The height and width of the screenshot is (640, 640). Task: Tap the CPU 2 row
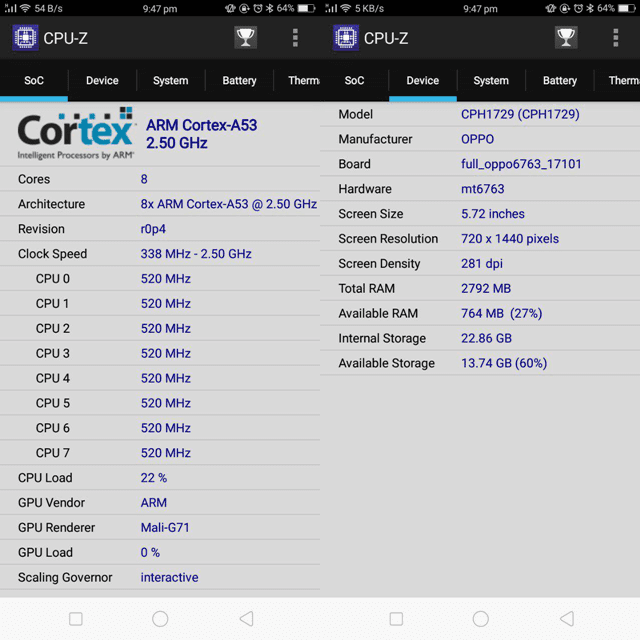(160, 328)
